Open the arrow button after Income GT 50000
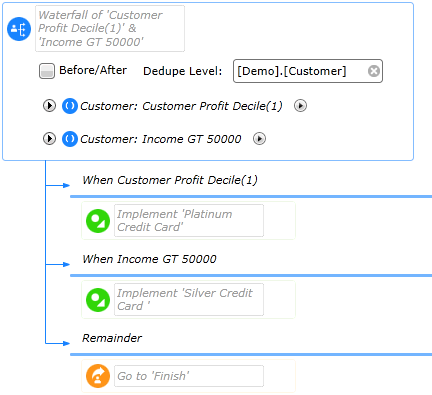The height and width of the screenshot is (395, 432). 259,139
